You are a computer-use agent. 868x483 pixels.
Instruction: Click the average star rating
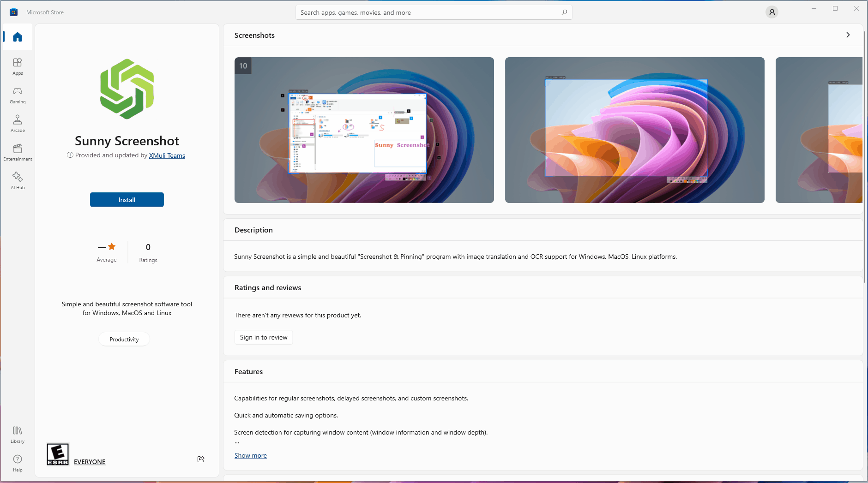pyautogui.click(x=107, y=252)
